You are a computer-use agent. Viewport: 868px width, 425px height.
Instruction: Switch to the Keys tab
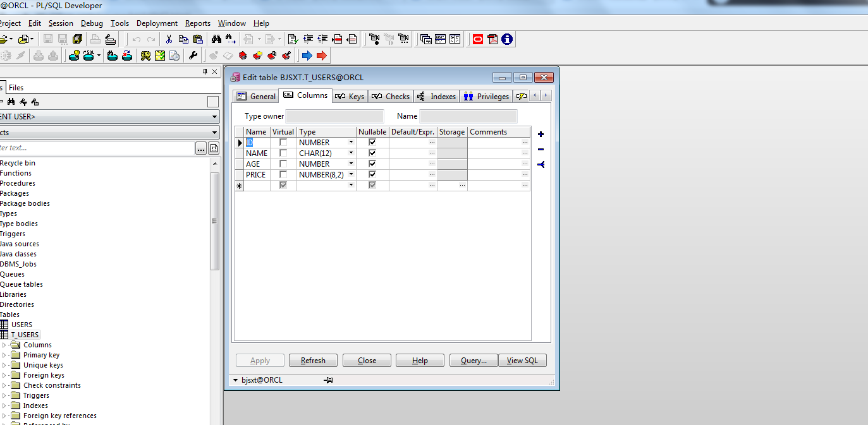coord(350,96)
